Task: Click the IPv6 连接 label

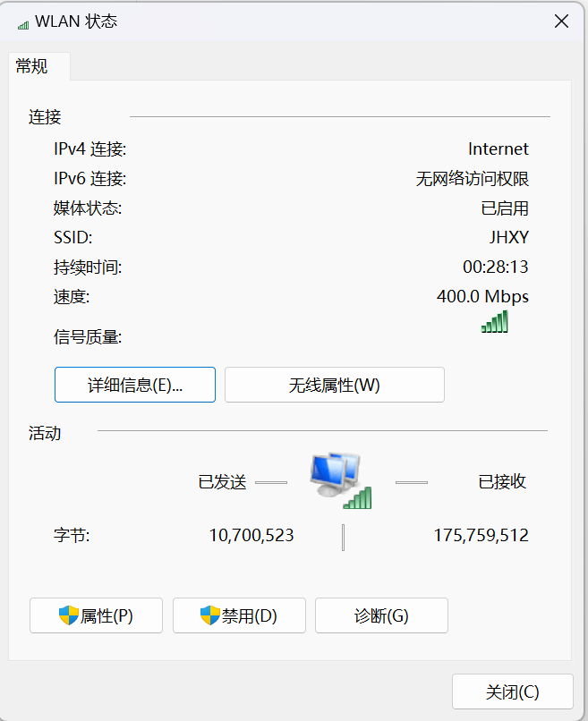Action: 90,178
